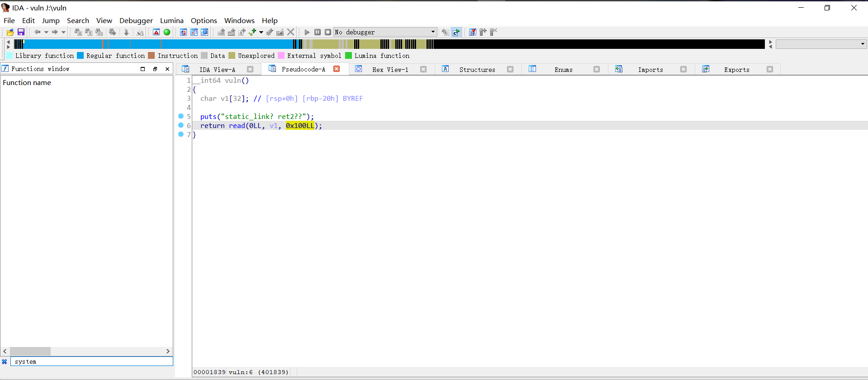Click the open file toolbar icon
This screenshot has width=868, height=380.
[x=10, y=32]
